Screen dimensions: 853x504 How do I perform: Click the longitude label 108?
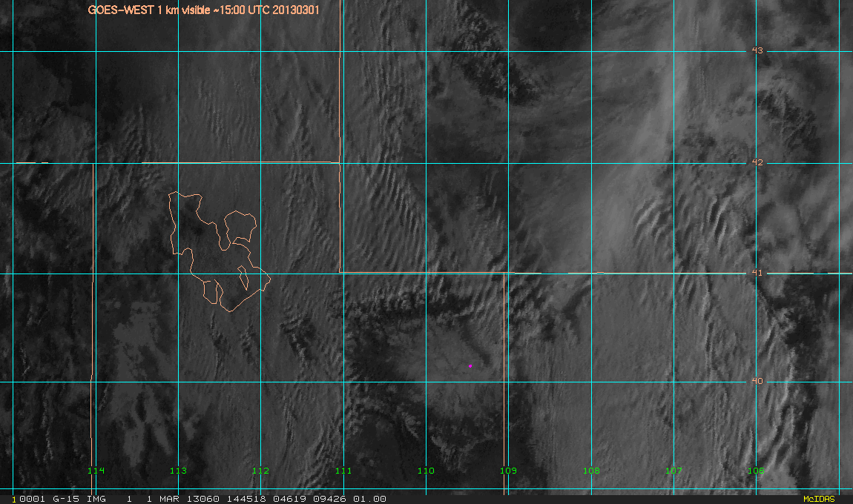(x=591, y=471)
